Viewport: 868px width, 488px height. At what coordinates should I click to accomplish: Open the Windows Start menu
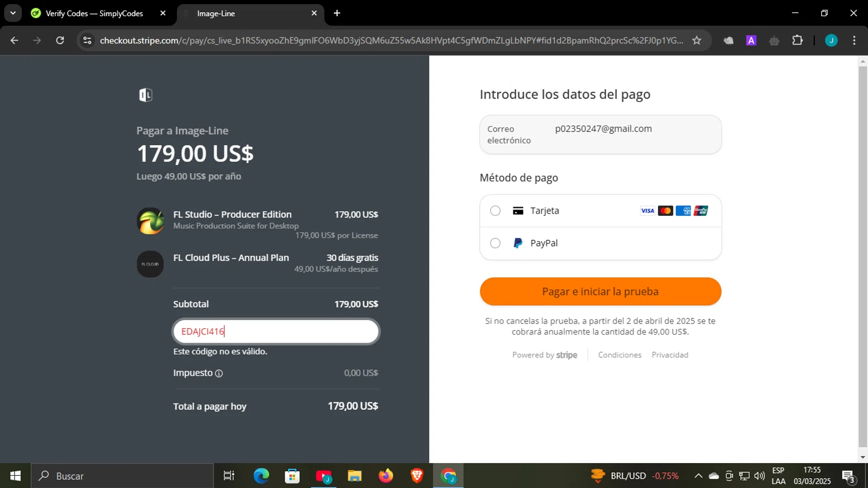click(16, 476)
